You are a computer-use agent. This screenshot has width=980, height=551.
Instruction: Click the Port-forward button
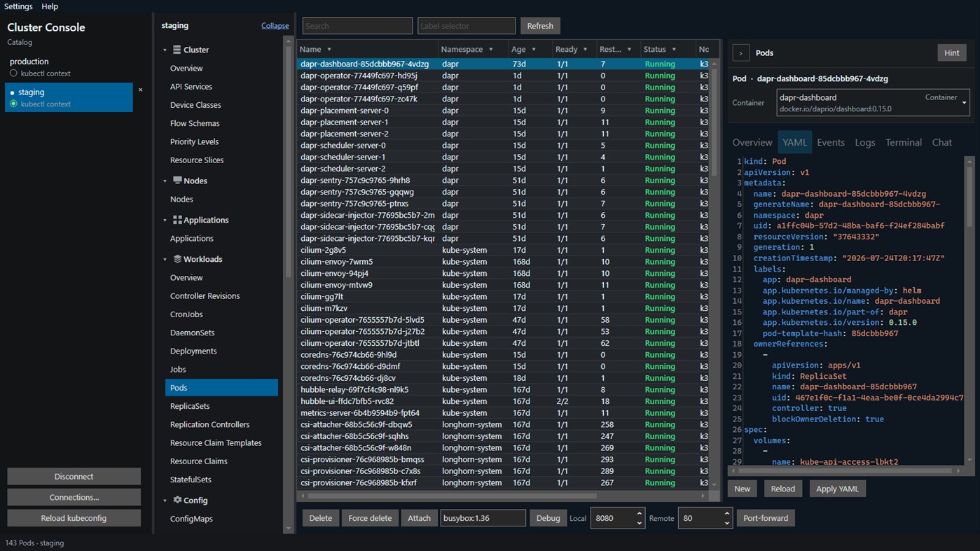pyautogui.click(x=766, y=518)
